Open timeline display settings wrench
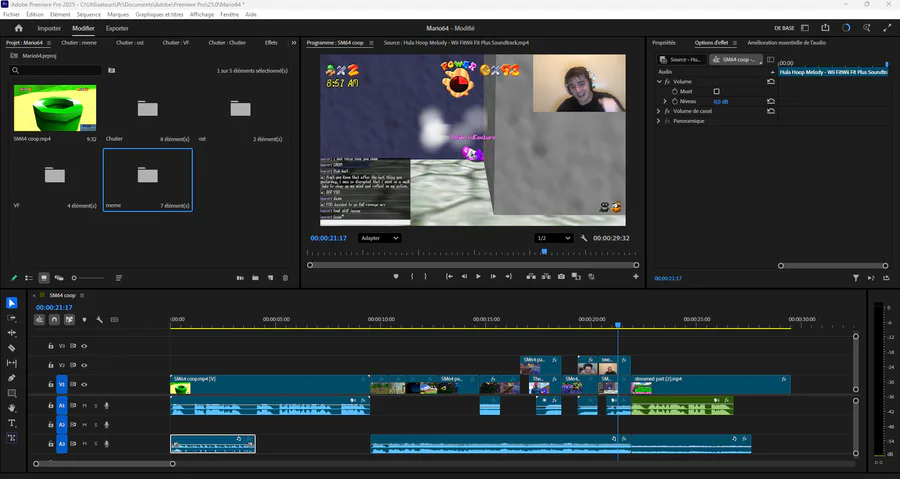900x479 pixels. (99, 320)
